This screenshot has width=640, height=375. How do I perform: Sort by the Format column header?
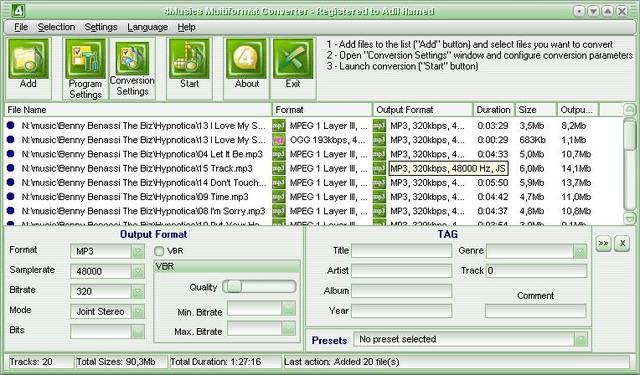click(x=322, y=110)
